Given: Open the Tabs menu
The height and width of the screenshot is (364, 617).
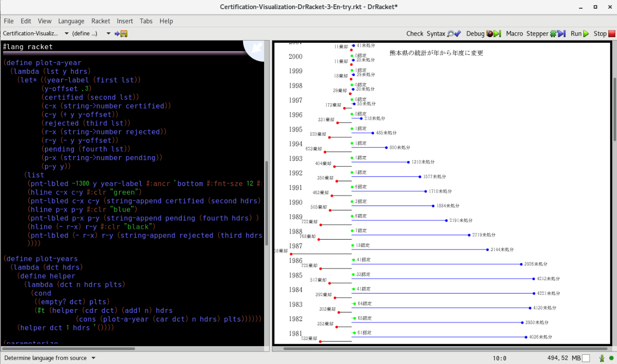Looking at the screenshot, I should pyautogui.click(x=146, y=21).
